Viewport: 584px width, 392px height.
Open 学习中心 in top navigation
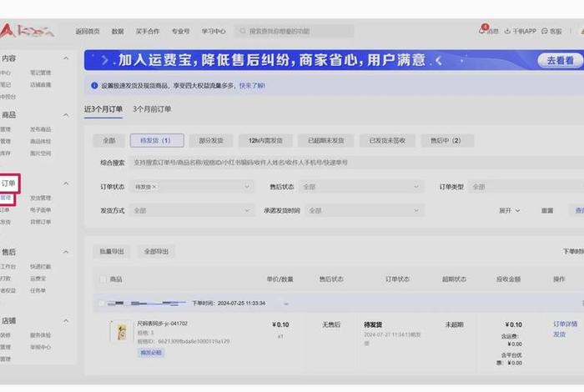214,31
